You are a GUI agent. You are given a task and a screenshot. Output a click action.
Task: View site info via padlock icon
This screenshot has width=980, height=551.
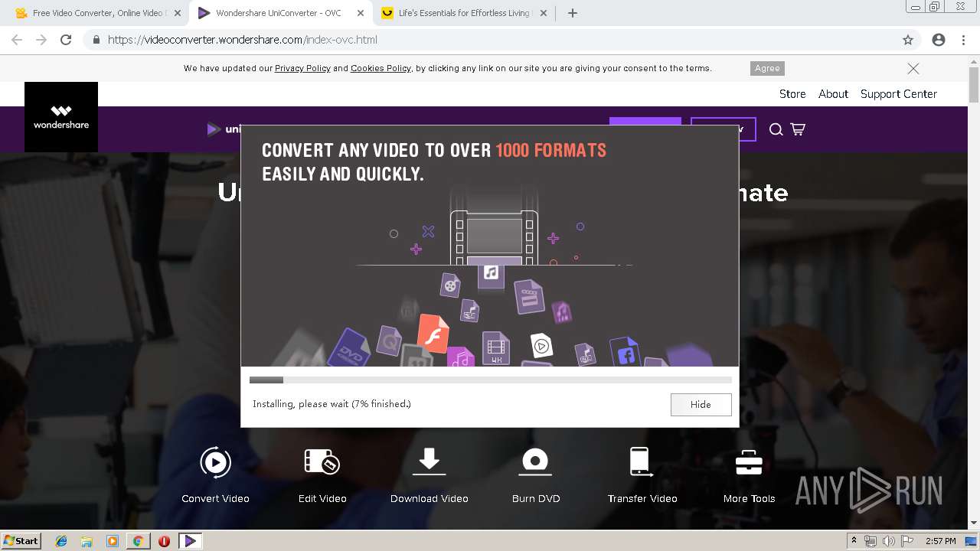(96, 40)
